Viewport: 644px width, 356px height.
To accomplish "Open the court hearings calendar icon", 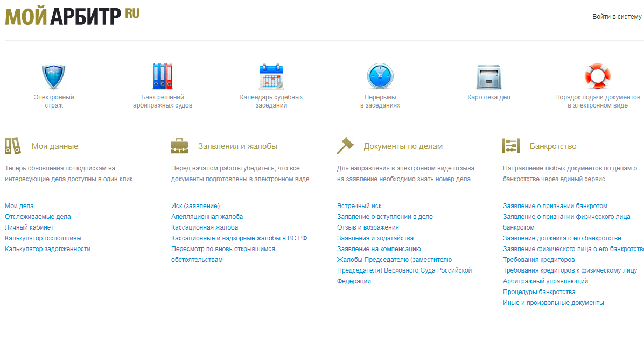I will click(x=271, y=76).
